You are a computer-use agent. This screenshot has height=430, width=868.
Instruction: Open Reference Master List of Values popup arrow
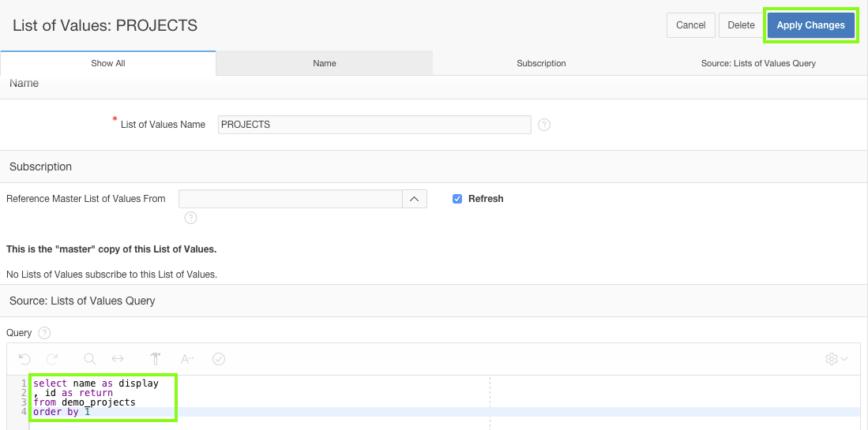pos(415,199)
